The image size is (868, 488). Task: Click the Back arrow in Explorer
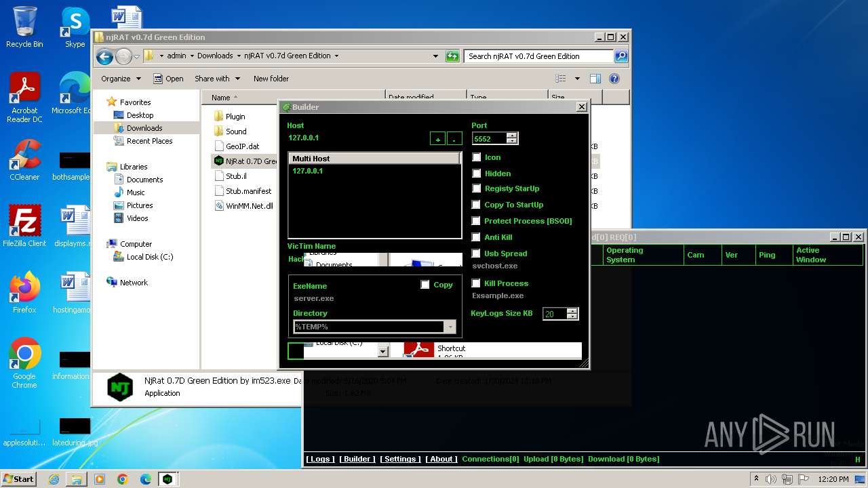(x=104, y=56)
